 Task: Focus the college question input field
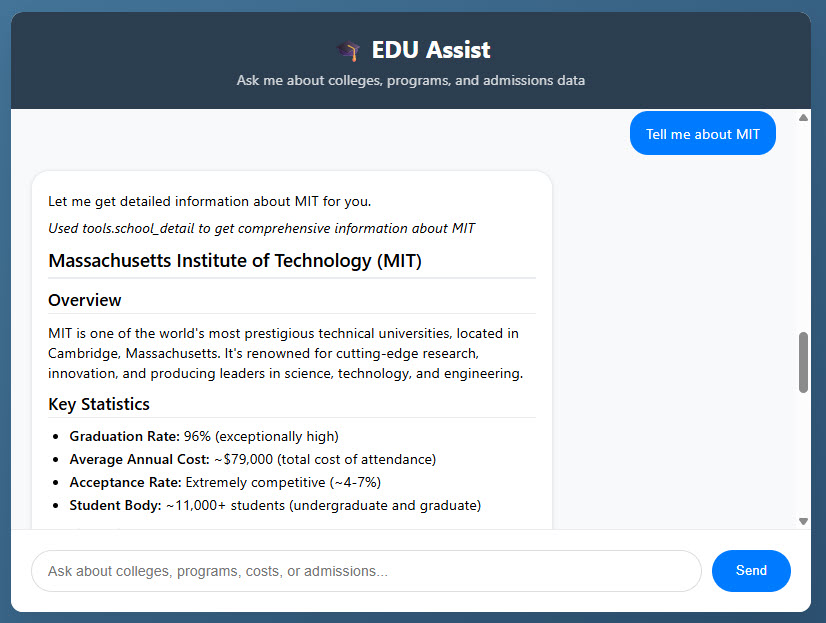coord(366,571)
